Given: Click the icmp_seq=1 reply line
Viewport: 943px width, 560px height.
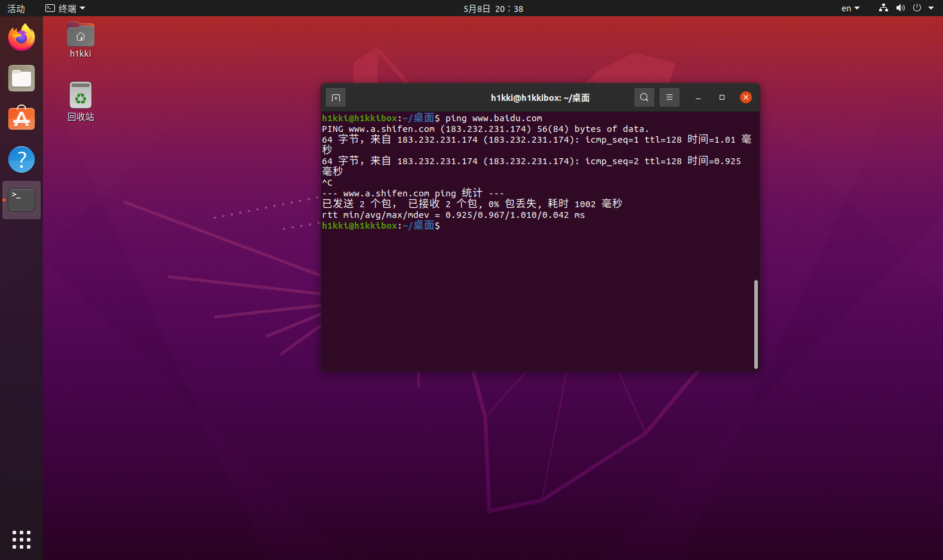Looking at the screenshot, I should point(536,144).
